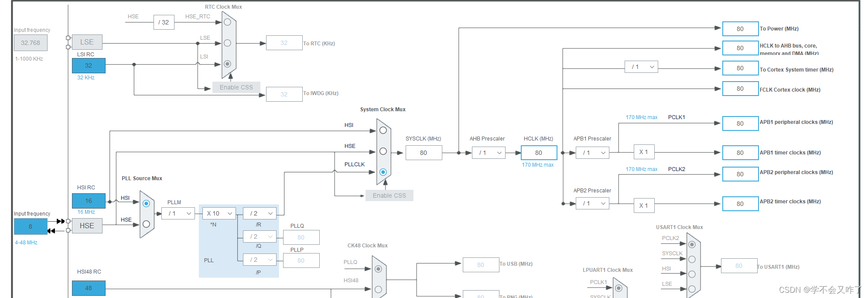Image resolution: width=868 pixels, height=298 pixels.
Task: Click the HSI48 RC 48 block
Action: point(89,288)
